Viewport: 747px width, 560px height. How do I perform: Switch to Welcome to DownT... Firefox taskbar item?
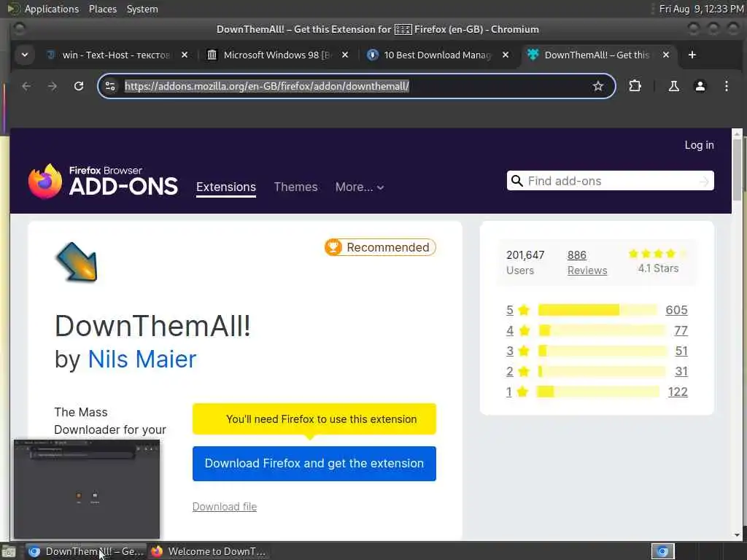(208, 551)
